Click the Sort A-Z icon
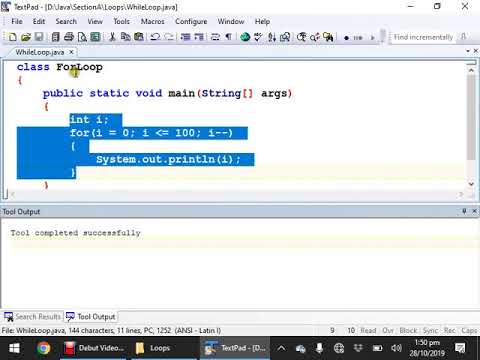The height and width of the screenshot is (360, 480). (x=272, y=37)
